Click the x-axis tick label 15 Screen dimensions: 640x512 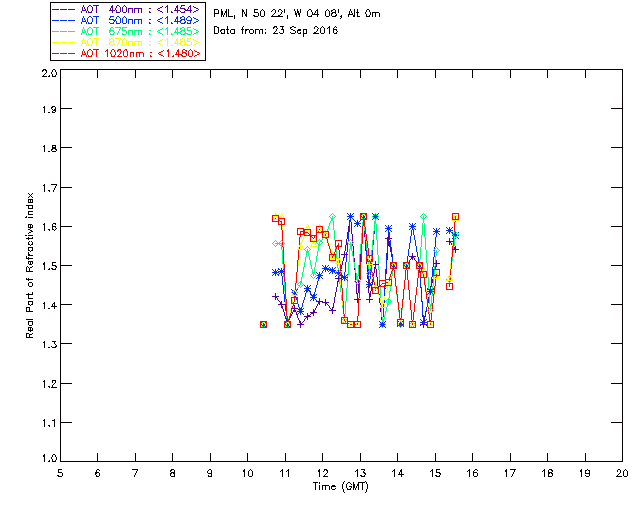click(435, 473)
